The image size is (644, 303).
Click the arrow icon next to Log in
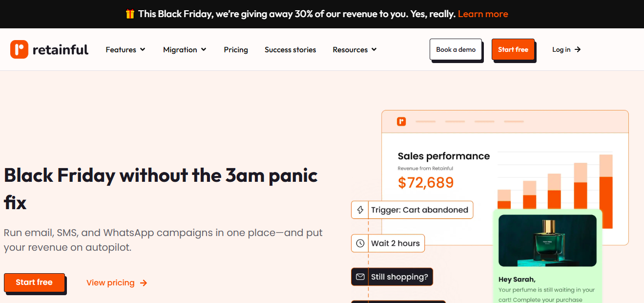(x=578, y=49)
